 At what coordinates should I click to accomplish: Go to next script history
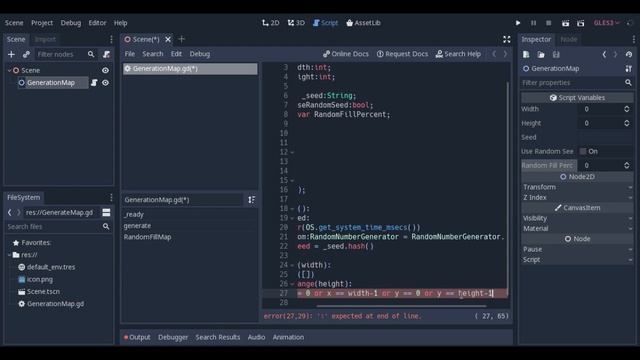tap(505, 54)
